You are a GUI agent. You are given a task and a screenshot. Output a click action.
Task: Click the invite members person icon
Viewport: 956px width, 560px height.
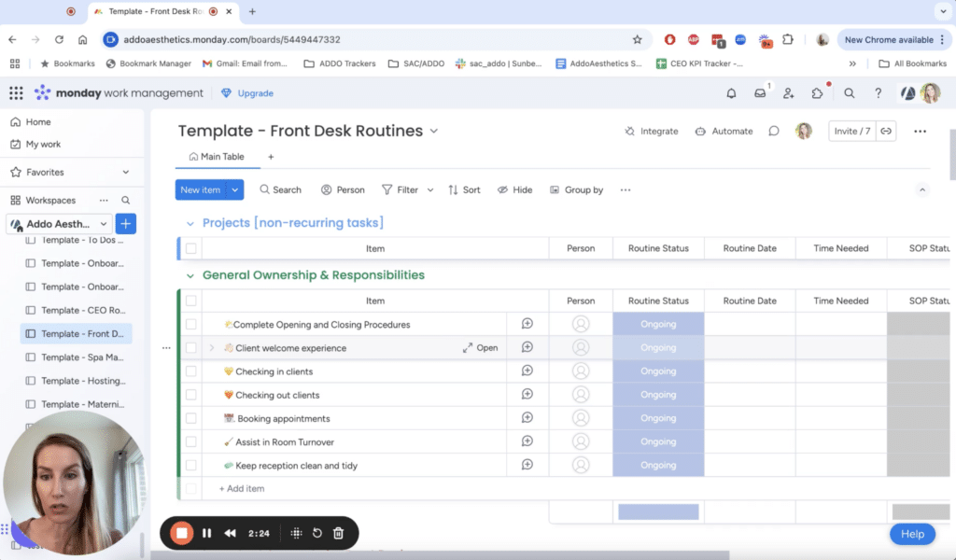789,93
